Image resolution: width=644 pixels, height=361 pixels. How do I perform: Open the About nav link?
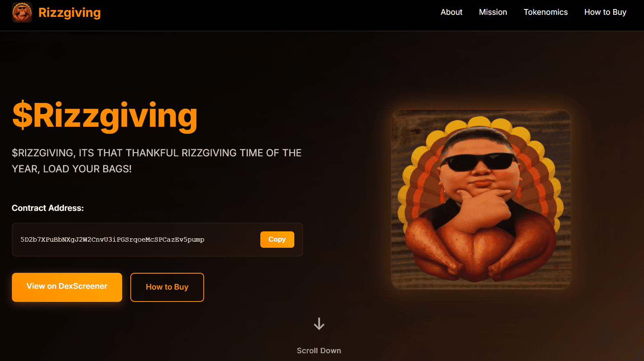[x=451, y=12]
